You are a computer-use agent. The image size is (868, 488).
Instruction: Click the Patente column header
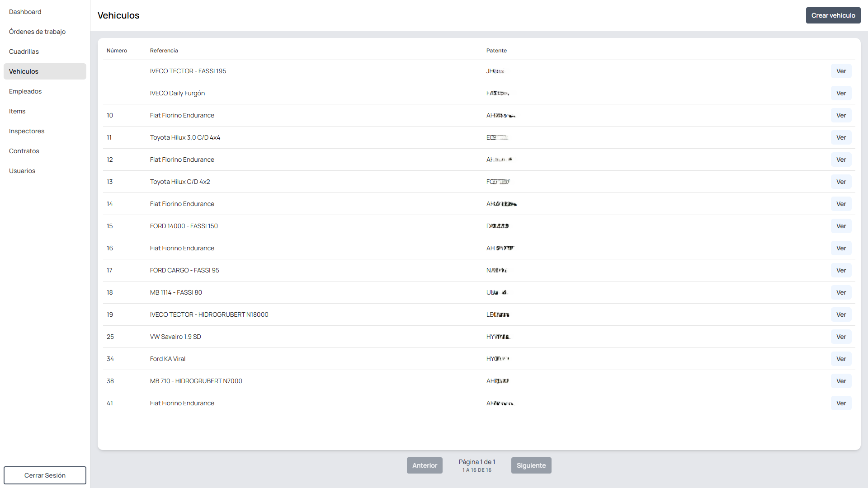click(x=496, y=51)
